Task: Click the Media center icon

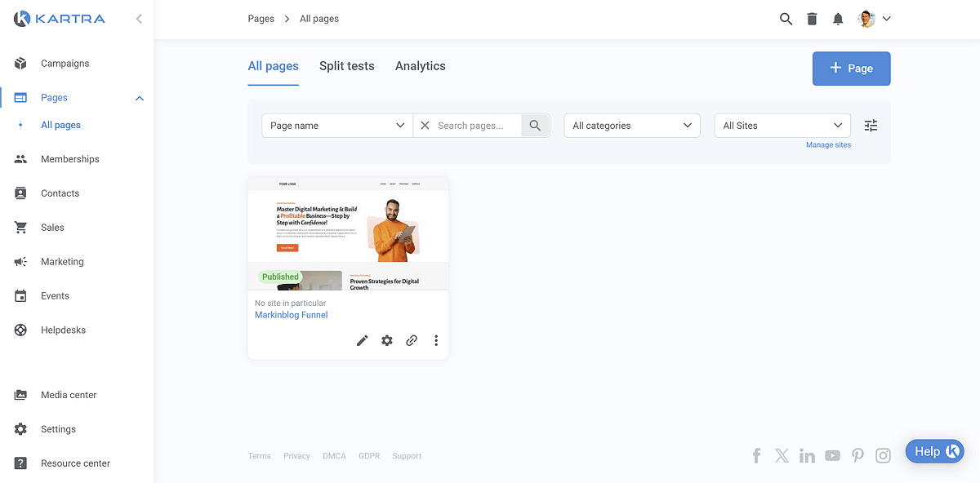Action: [20, 395]
